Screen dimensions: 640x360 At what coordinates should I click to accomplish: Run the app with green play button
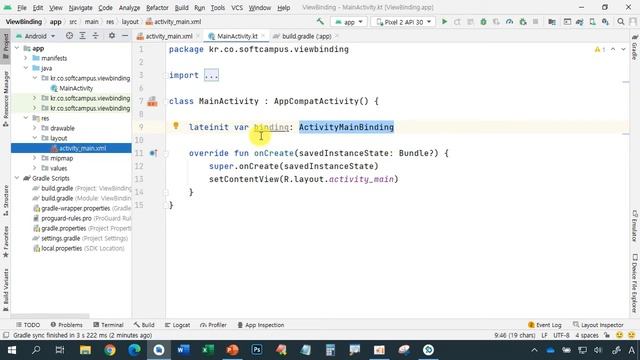[x=444, y=22]
